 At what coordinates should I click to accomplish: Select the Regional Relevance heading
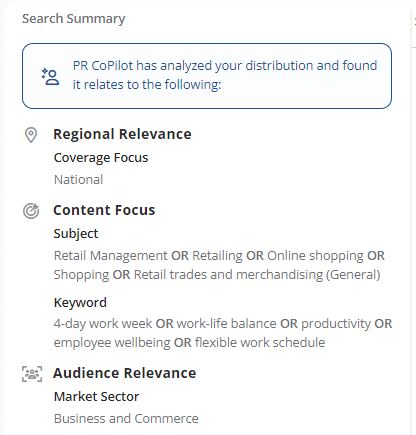coord(122,134)
